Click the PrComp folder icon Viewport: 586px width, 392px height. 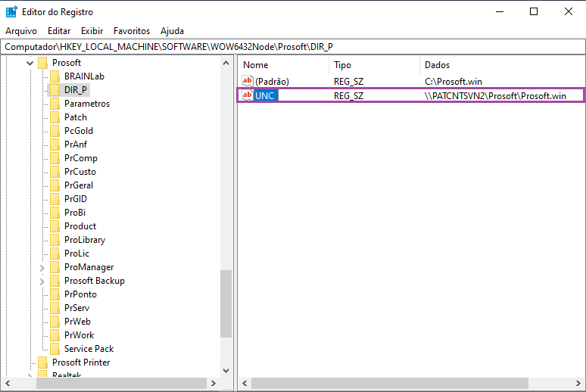(55, 158)
